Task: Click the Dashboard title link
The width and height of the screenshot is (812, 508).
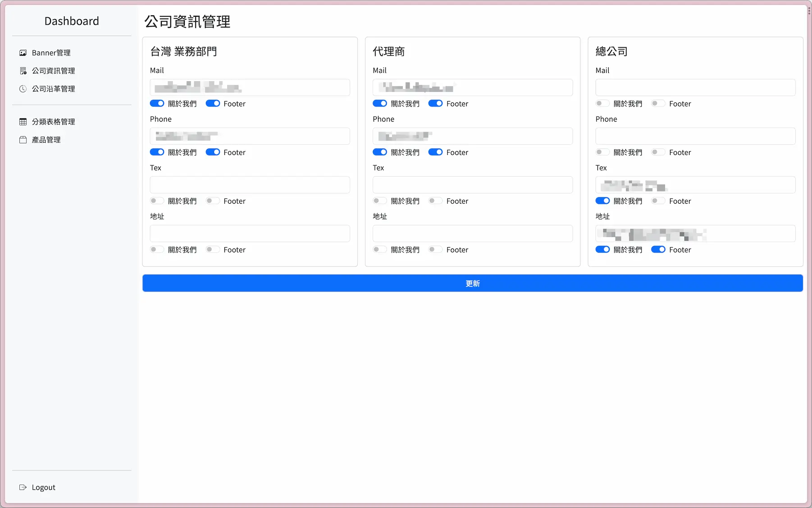Action: click(72, 21)
